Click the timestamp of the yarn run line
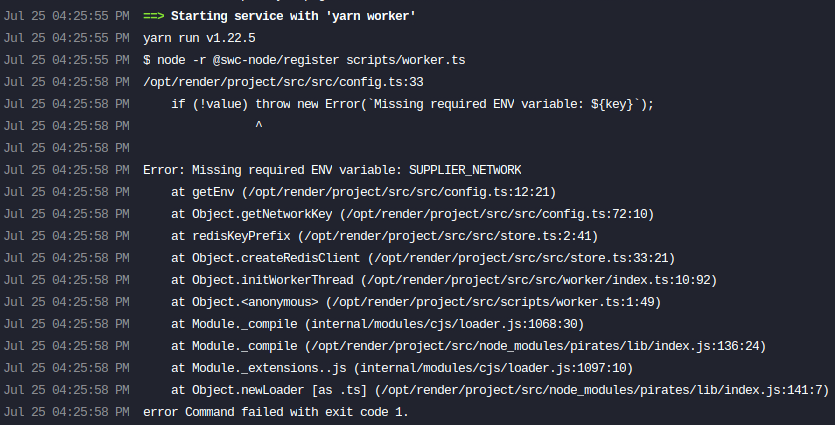 coord(67,38)
